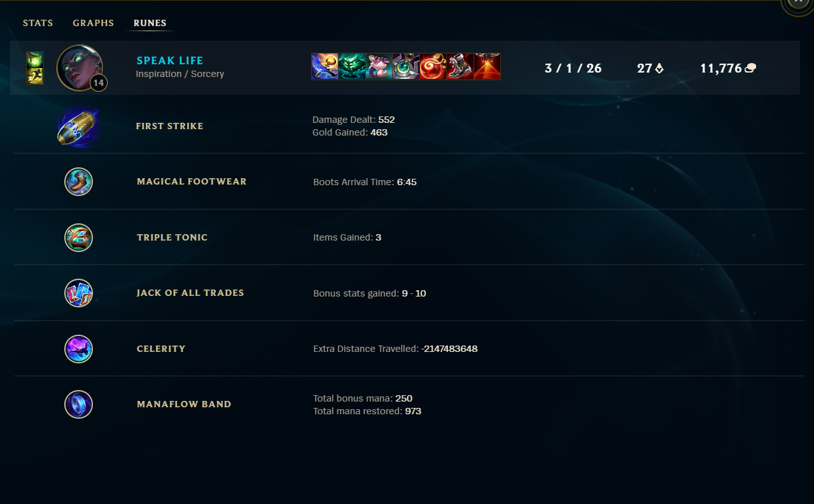
Task: Switch to the Stats tab
Action: point(38,23)
